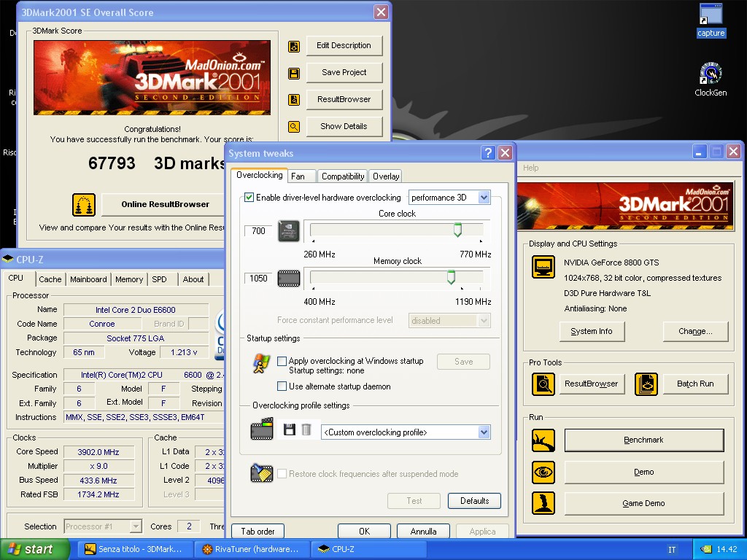The height and width of the screenshot is (560, 747).
Task: Start the Benchmark button in 3DMark
Action: tap(644, 440)
